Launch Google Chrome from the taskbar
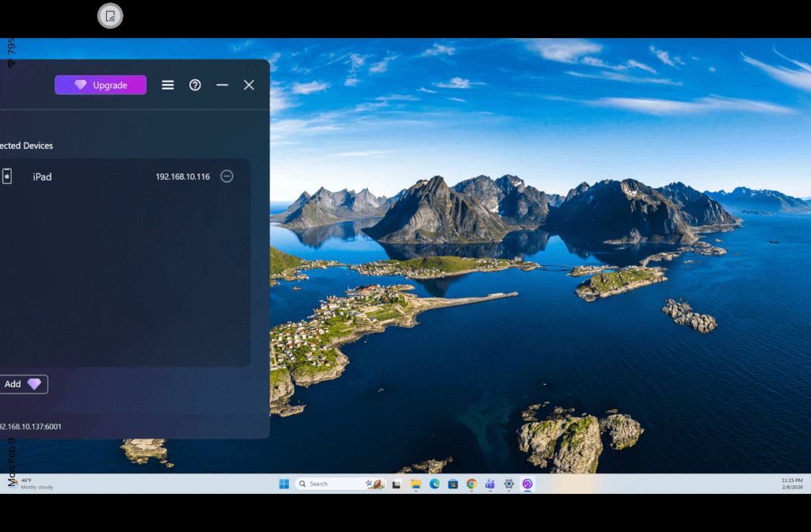The height and width of the screenshot is (532, 811). 471,484
